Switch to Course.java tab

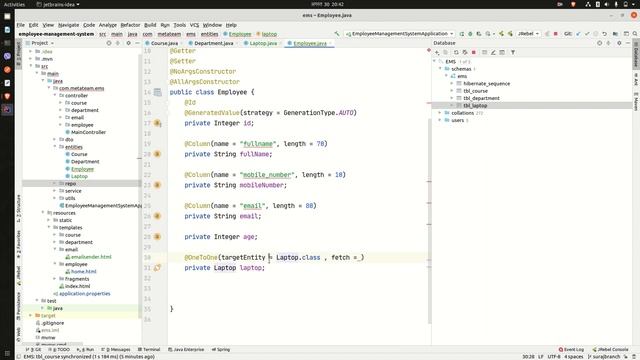[164, 43]
